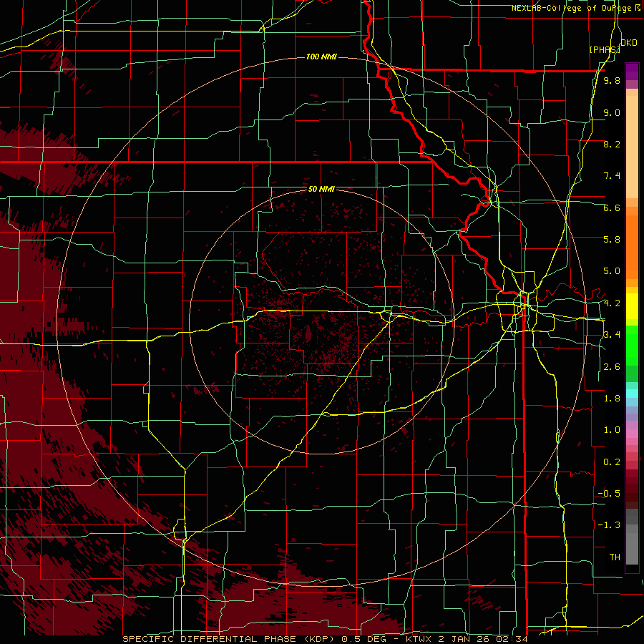
Task: Click the 3.4 scale label
Action: (612, 335)
